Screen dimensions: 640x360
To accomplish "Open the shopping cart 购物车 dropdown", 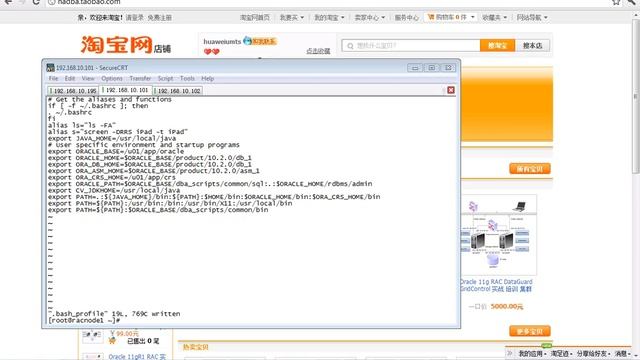I will tap(451, 17).
